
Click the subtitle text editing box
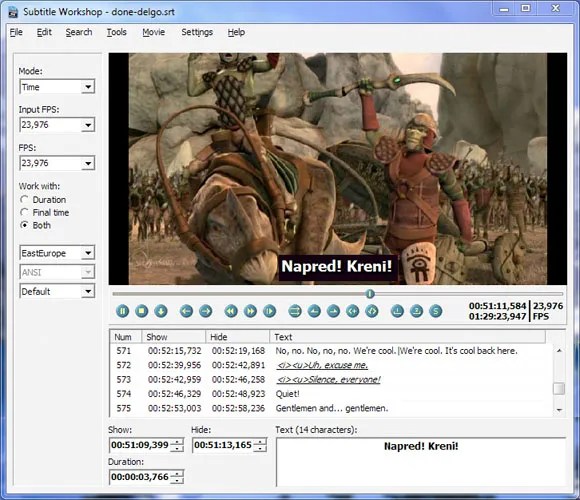(x=421, y=462)
